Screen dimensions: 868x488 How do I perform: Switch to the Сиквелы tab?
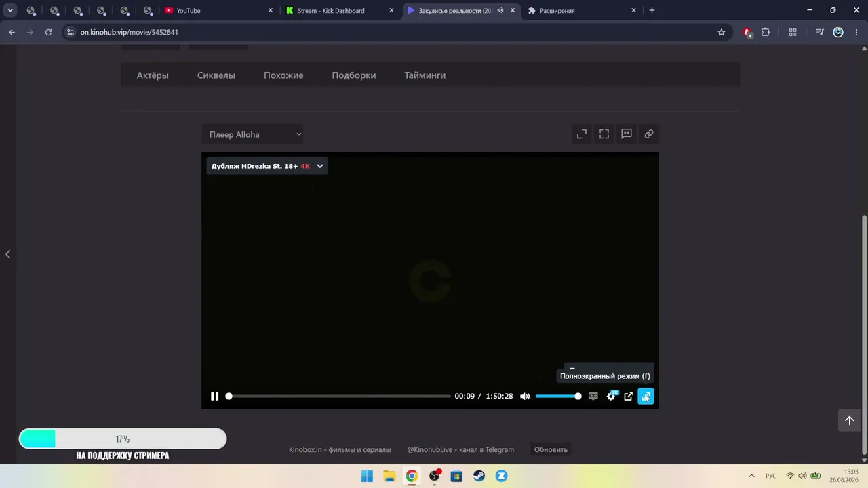[x=216, y=75]
